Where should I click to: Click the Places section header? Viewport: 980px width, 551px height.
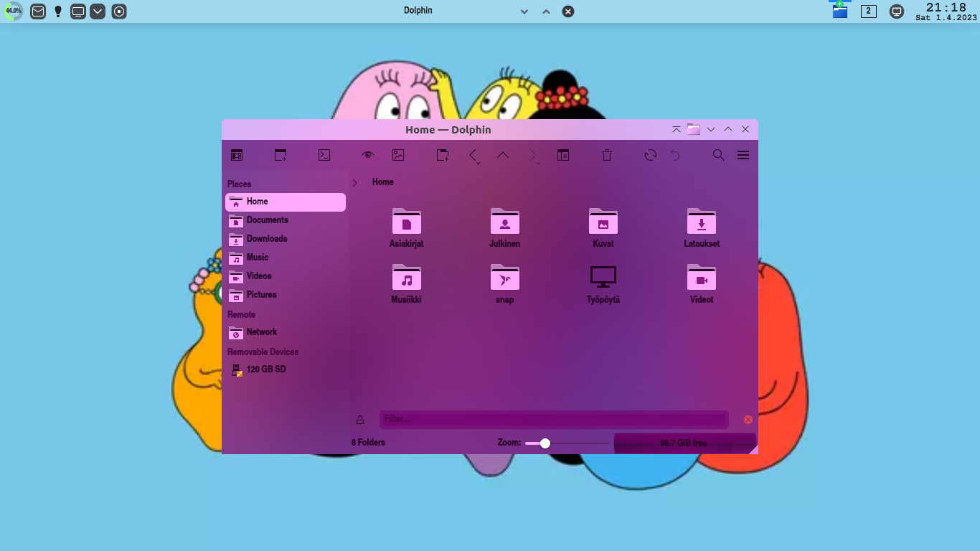pos(240,184)
